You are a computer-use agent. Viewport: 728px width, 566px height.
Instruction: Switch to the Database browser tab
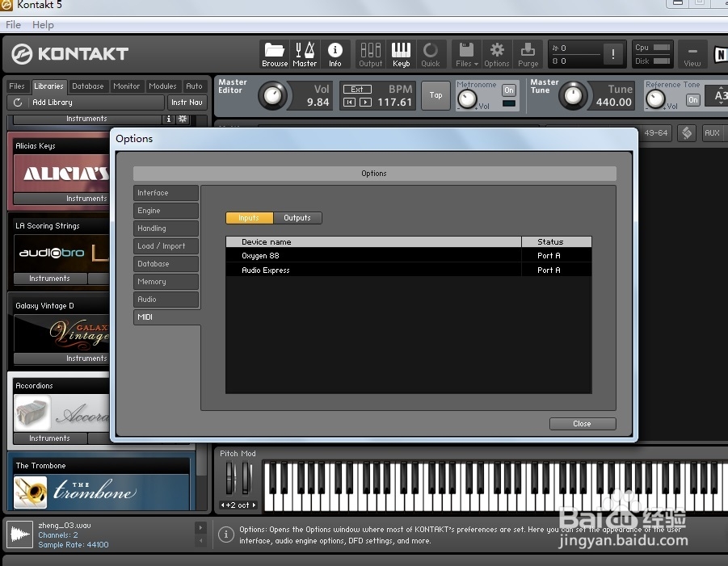click(x=88, y=86)
